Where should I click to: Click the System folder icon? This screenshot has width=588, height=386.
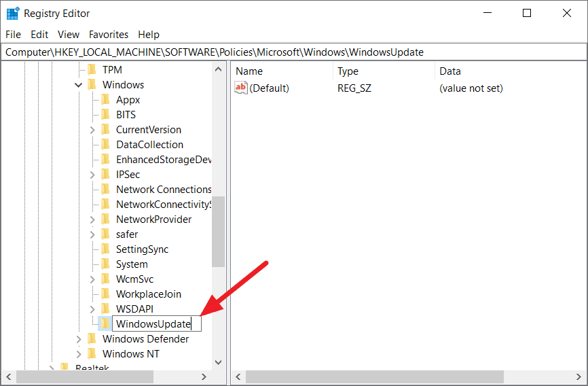pyautogui.click(x=106, y=264)
